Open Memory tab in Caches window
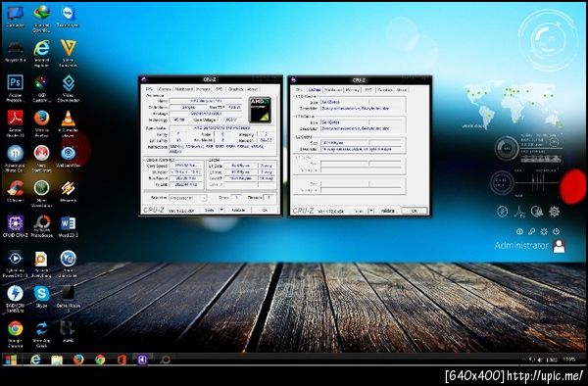Image resolution: width=588 pixels, height=386 pixels. pyautogui.click(x=352, y=90)
